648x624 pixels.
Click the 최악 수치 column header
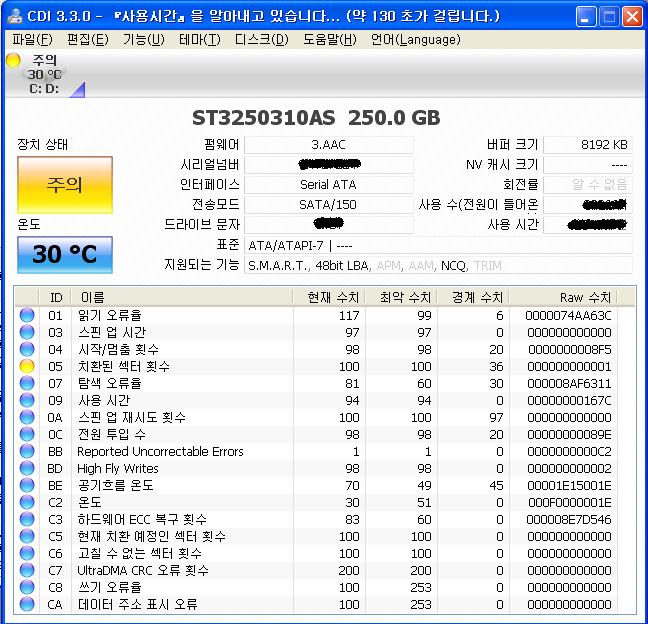click(x=402, y=297)
